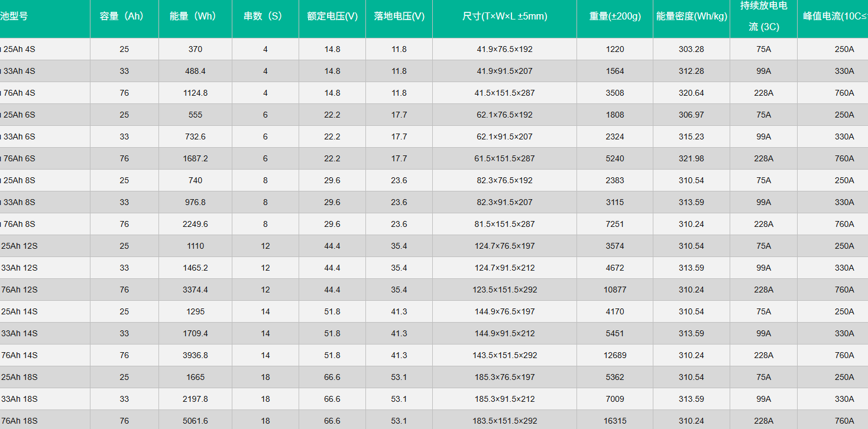Viewport: 868px width, 429px height.
Task: Click the 额定电压(V) column header
Action: (x=332, y=17)
